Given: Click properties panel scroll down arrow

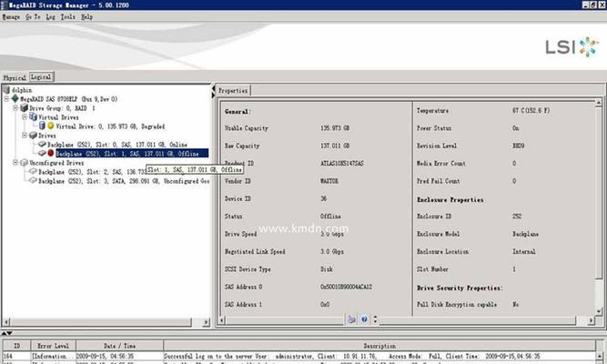Looking at the screenshot, I should (x=599, y=311).
